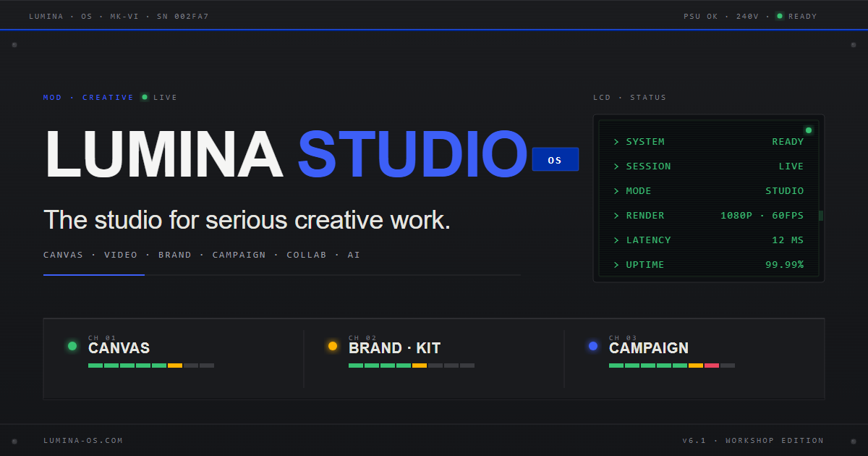Click 'MK-VI' text in header

(x=124, y=16)
